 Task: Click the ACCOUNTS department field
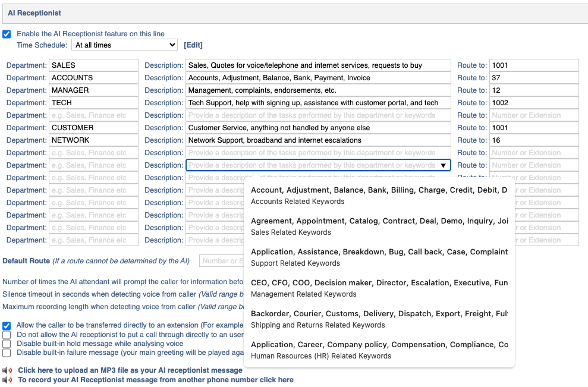(93, 78)
